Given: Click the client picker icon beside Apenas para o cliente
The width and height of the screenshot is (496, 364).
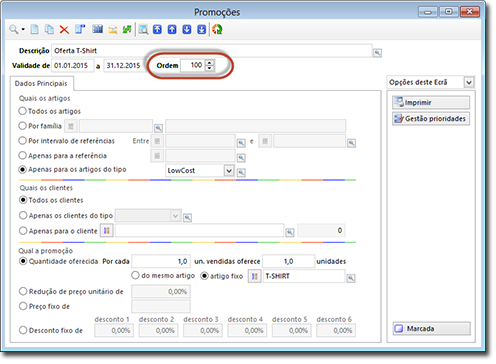Looking at the screenshot, I should coord(107,231).
